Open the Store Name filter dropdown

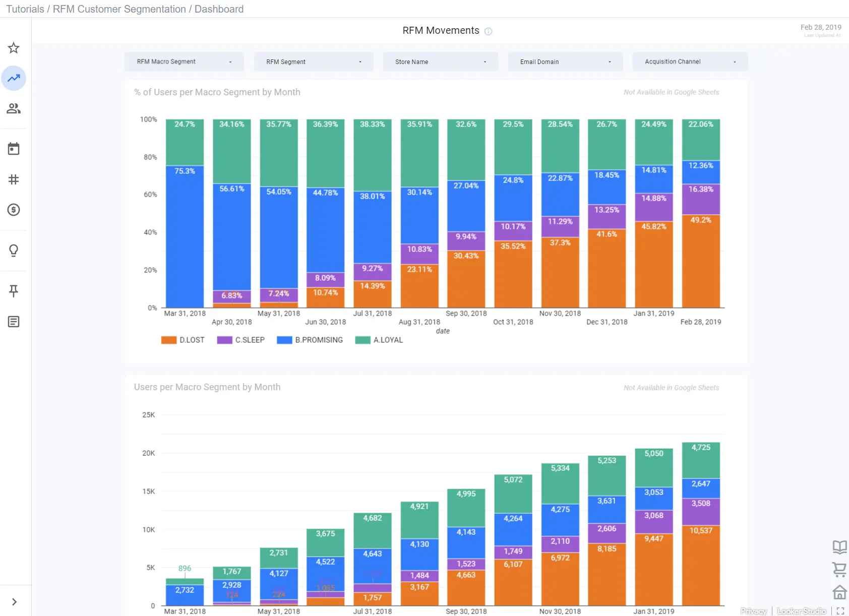coord(441,61)
